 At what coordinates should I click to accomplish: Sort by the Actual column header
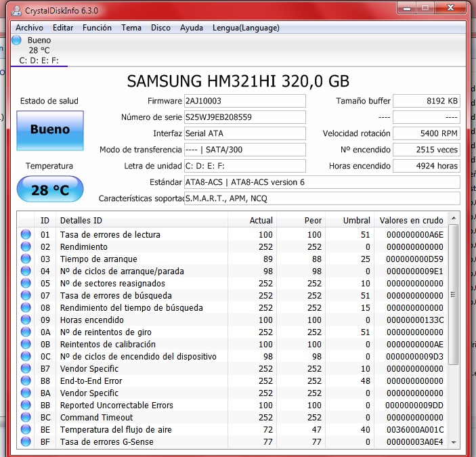[x=253, y=220]
